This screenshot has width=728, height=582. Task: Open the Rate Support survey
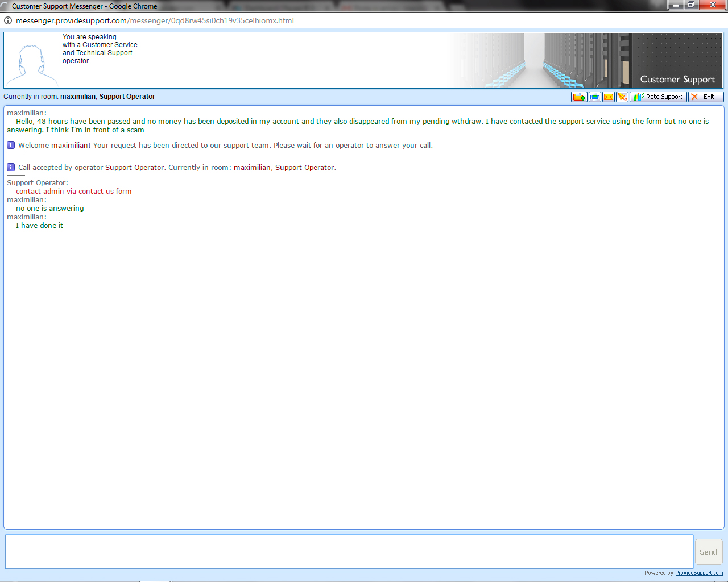[658, 97]
